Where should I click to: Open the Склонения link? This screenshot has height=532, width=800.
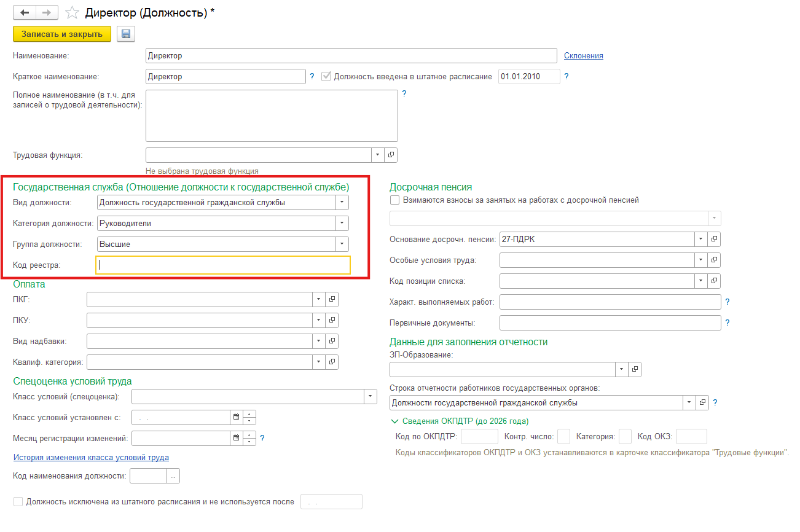click(x=584, y=56)
